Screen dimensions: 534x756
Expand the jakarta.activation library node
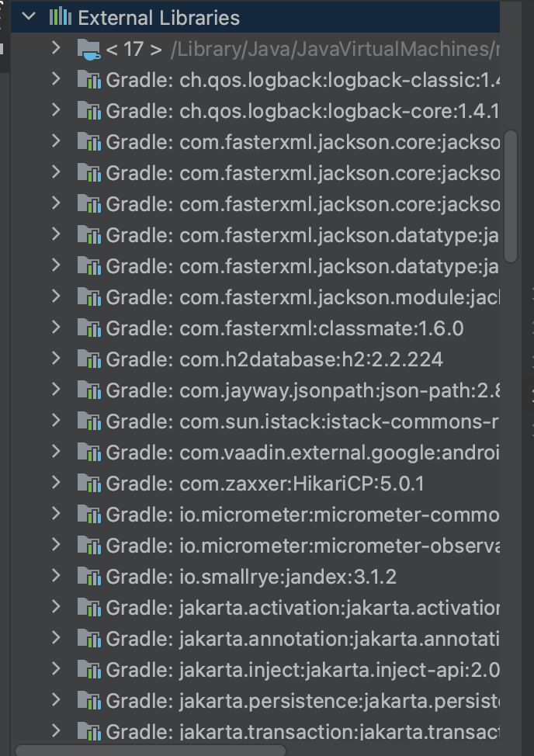56,606
